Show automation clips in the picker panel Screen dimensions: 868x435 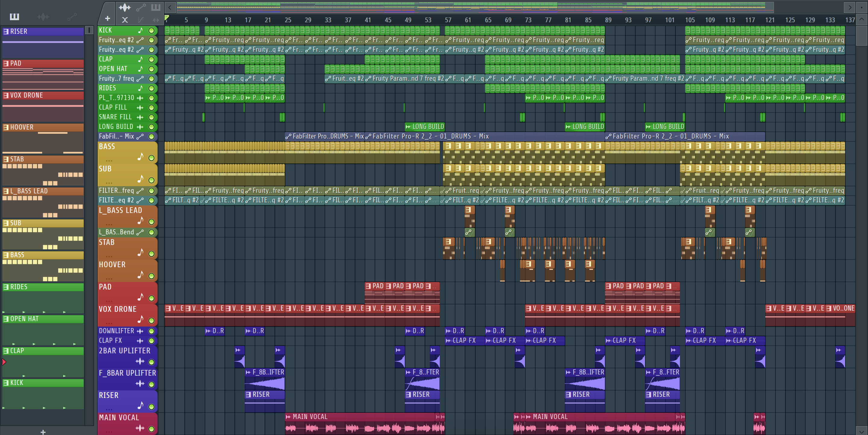click(x=72, y=17)
